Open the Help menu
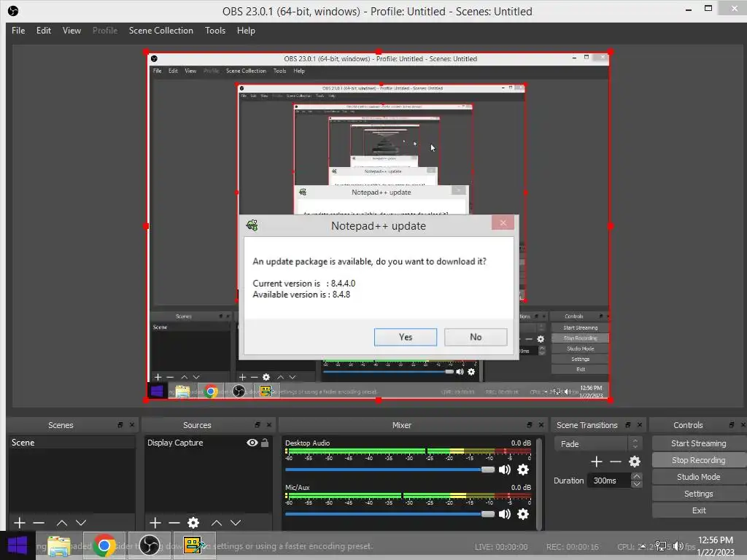 (x=246, y=31)
